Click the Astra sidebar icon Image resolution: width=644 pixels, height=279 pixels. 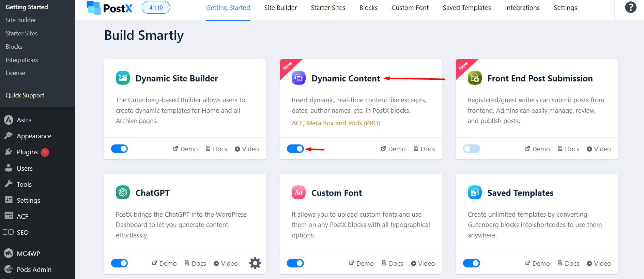[9, 120]
